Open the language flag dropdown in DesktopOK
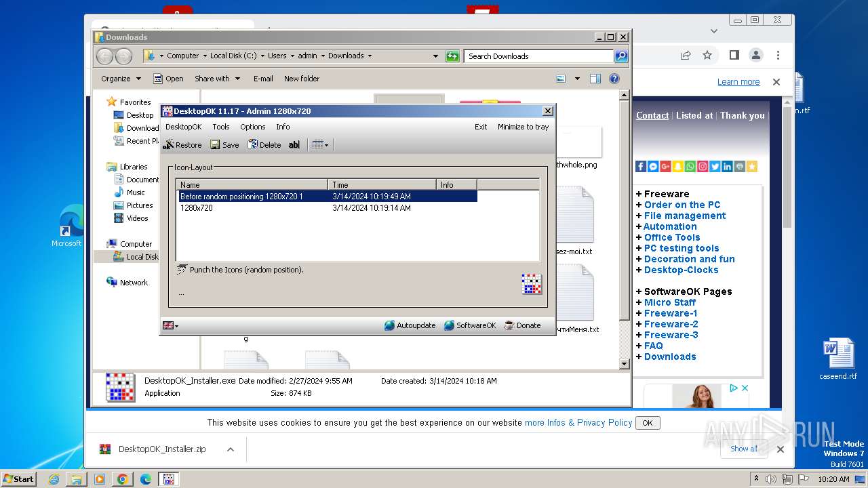This screenshot has width=868, height=488. point(170,325)
